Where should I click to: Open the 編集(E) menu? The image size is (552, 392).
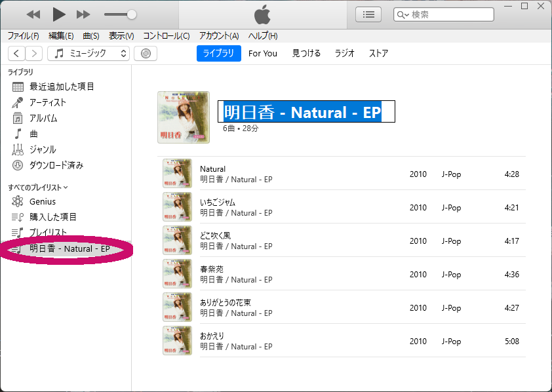pyautogui.click(x=61, y=36)
